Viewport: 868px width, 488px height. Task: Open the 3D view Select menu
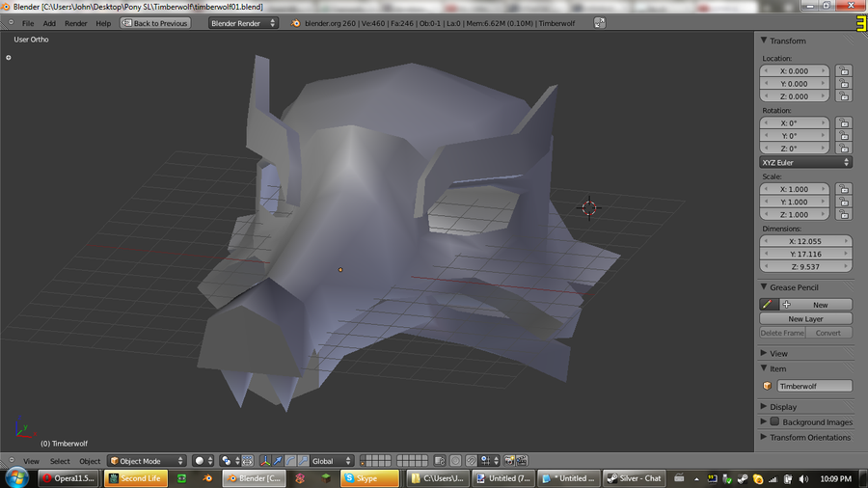[60, 461]
